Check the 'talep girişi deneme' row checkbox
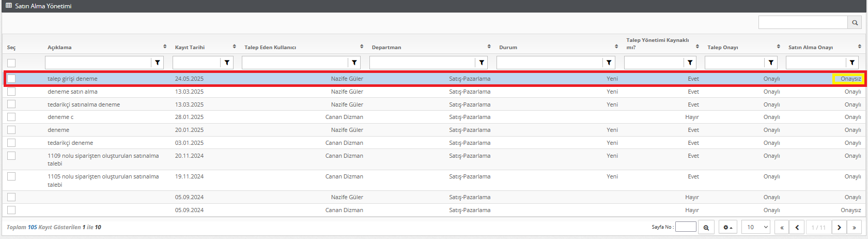Screen dimensions: 868x239 [11, 79]
